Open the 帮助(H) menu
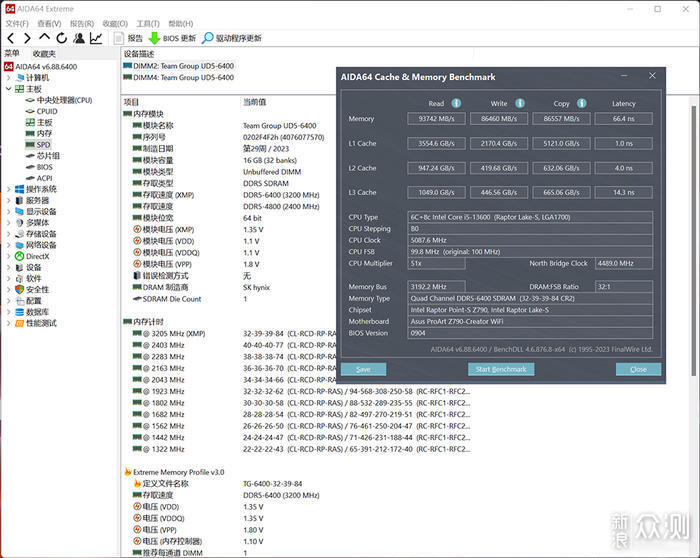Image resolution: width=700 pixels, height=558 pixels. click(x=180, y=23)
